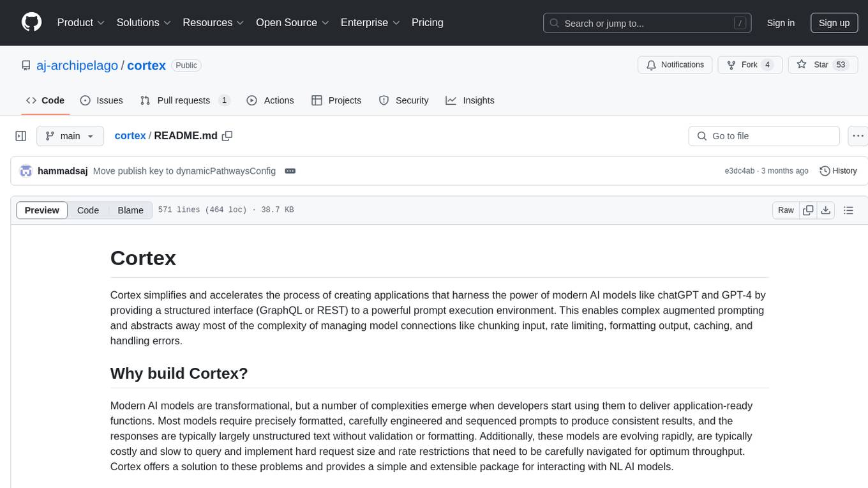Screen dimensions: 868x488
Task: Click the Public repository label
Action: 186,65
